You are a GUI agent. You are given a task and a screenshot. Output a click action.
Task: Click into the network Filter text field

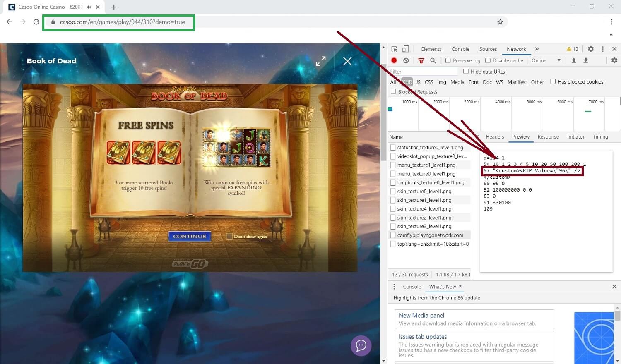tap(423, 72)
